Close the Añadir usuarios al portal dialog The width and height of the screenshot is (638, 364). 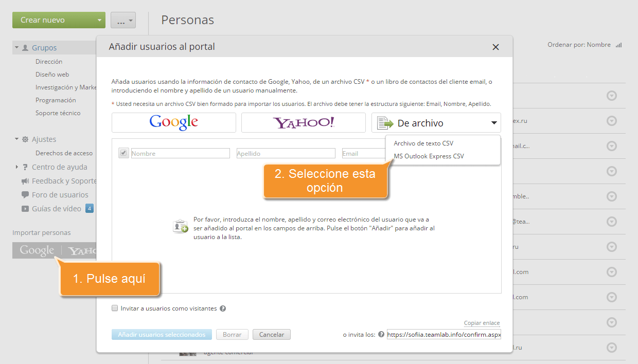pos(495,47)
